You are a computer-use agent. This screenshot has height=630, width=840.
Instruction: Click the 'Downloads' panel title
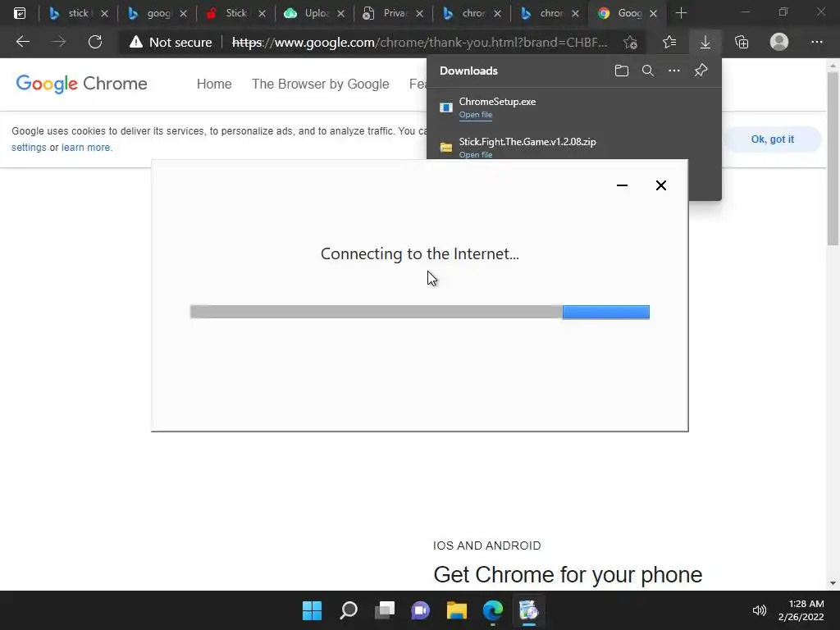click(x=468, y=71)
